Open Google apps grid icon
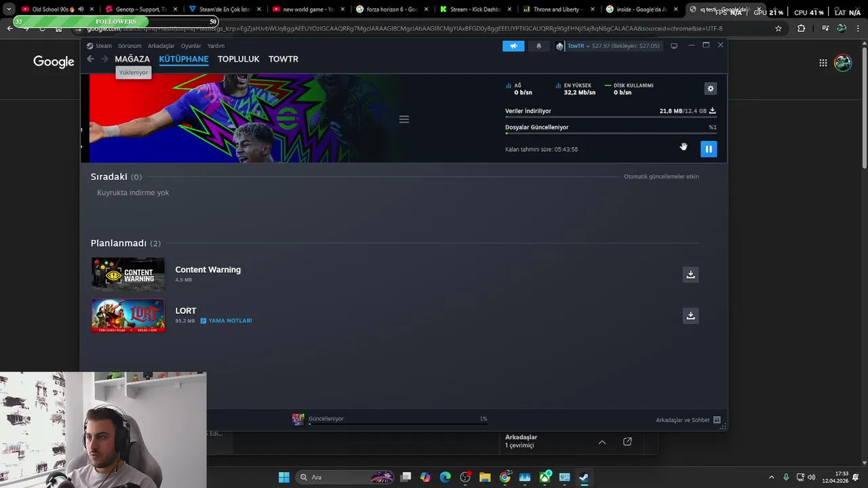 pos(823,63)
